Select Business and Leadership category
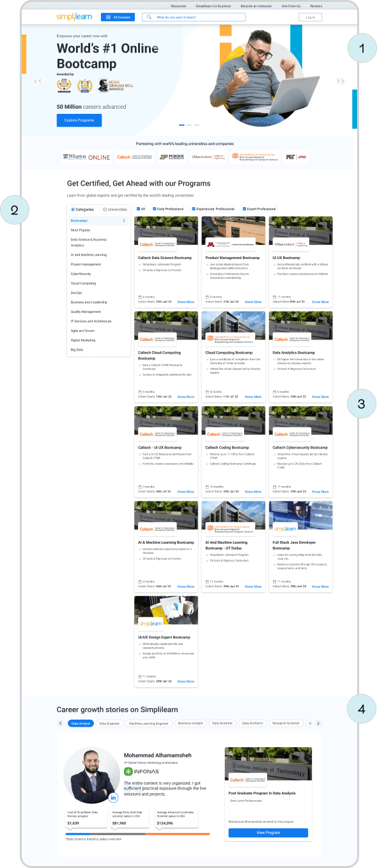Viewport: 377px width, 868px height. [x=89, y=302]
